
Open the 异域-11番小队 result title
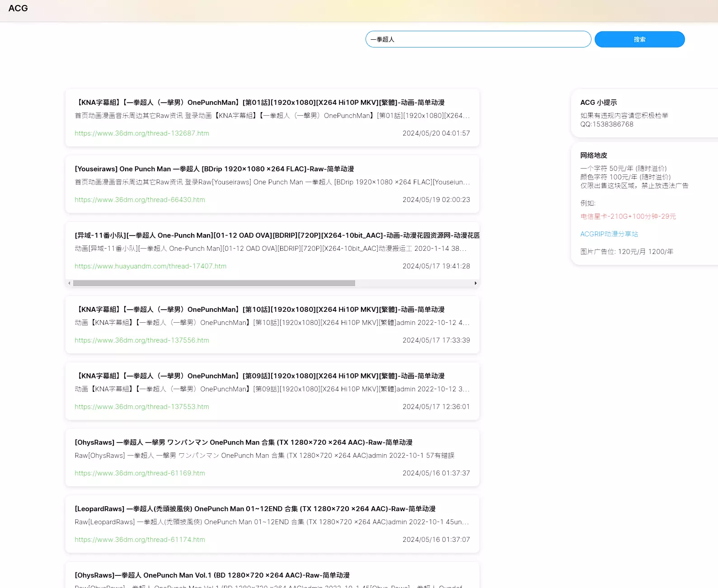(277, 235)
